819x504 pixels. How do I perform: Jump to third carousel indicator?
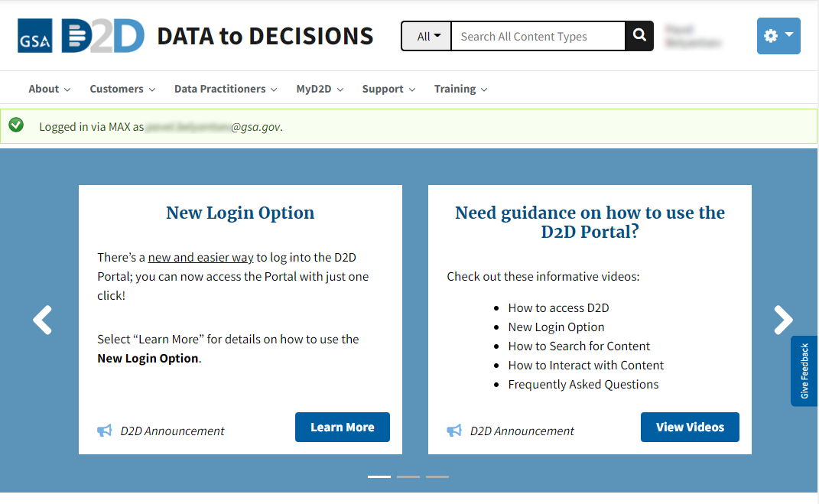tap(437, 476)
